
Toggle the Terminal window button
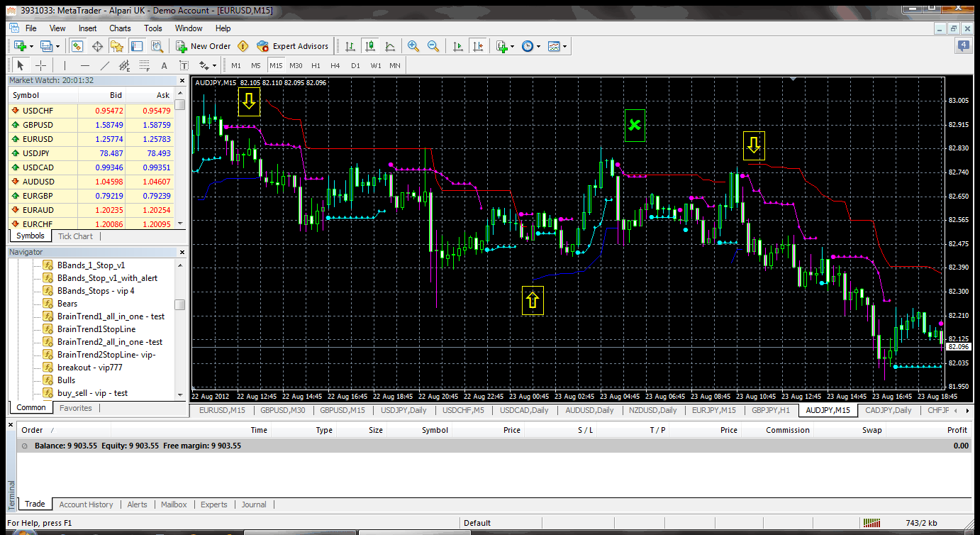tap(137, 46)
